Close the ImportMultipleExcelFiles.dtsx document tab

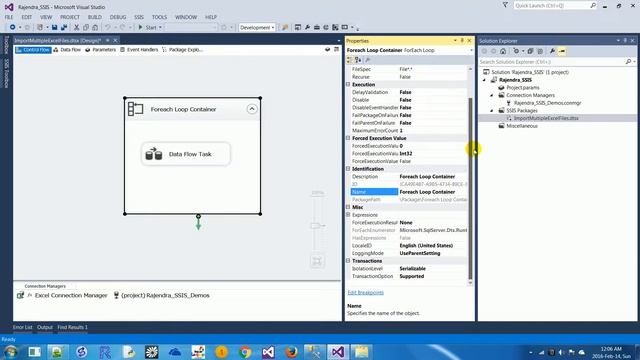tap(116, 40)
